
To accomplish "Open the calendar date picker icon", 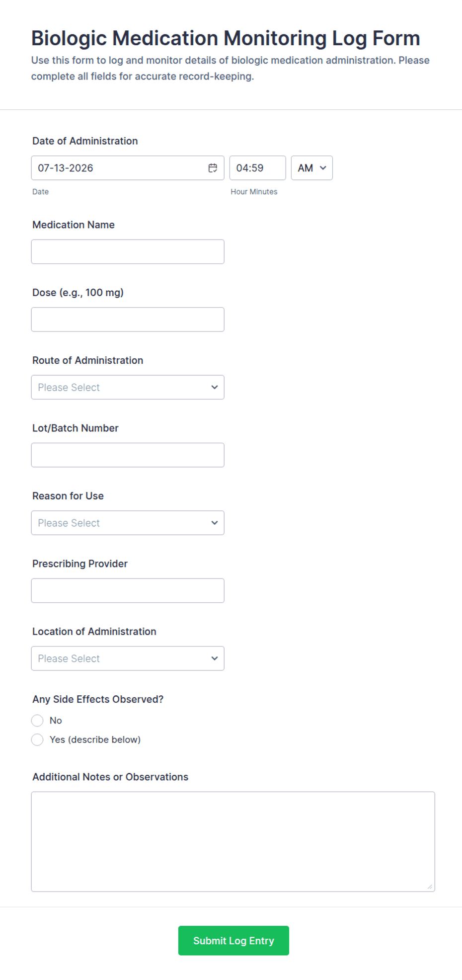I will coord(213,168).
